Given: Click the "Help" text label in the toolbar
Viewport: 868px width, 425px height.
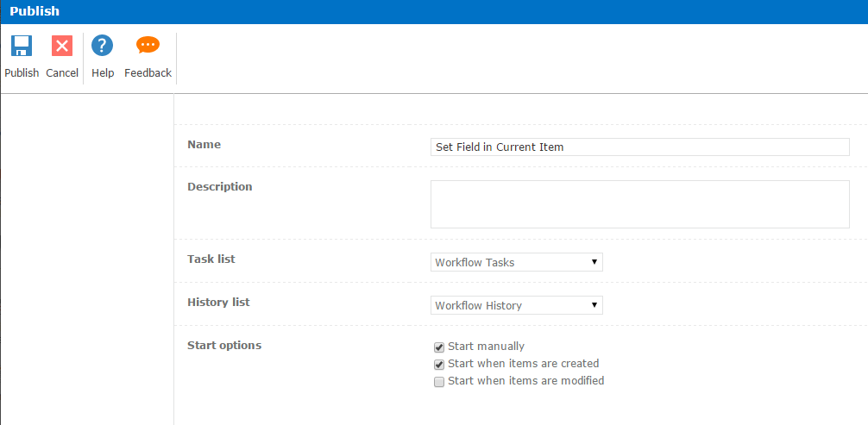Looking at the screenshot, I should coord(103,73).
